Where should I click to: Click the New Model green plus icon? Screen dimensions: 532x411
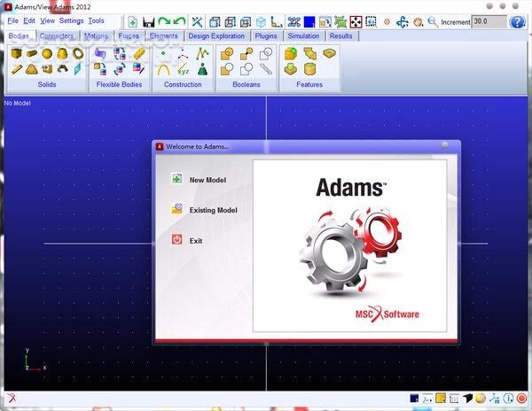(x=132, y=20)
